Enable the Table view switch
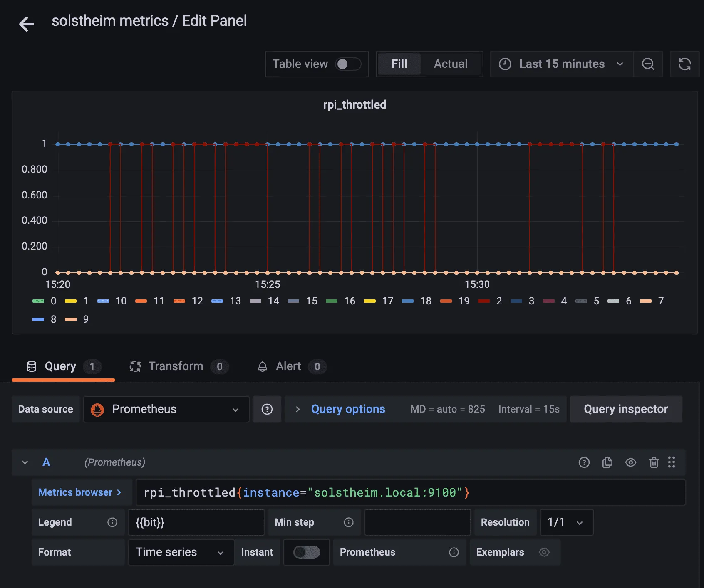This screenshot has width=704, height=588. [348, 64]
